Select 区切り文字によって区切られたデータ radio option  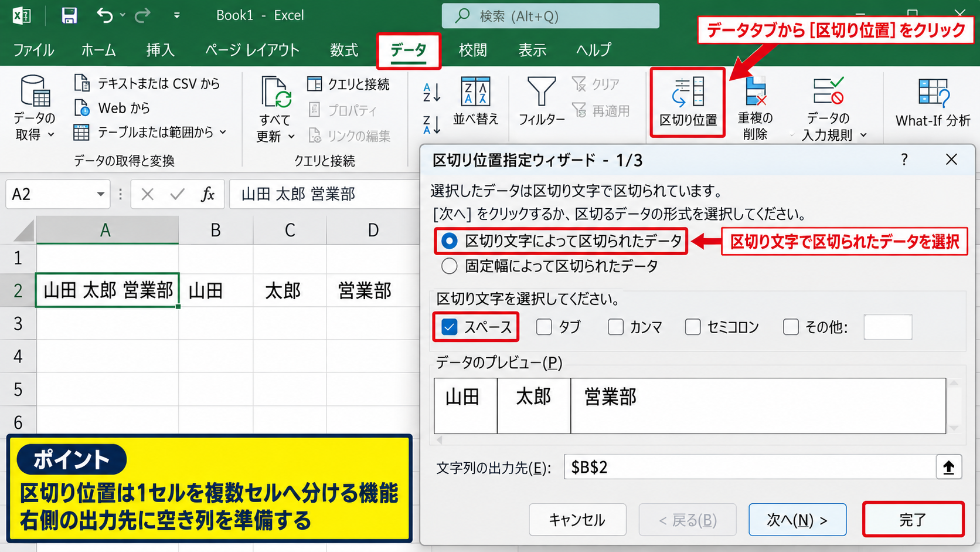449,241
